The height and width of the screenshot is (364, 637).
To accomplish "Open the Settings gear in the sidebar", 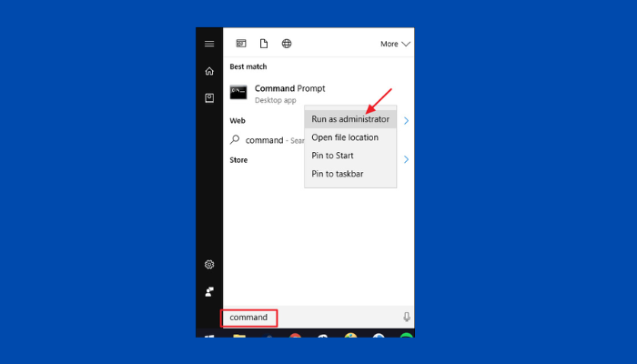I will pyautogui.click(x=209, y=265).
